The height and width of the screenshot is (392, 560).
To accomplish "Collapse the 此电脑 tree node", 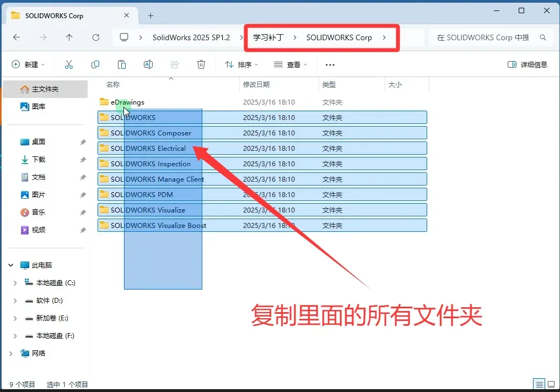I will (10, 265).
